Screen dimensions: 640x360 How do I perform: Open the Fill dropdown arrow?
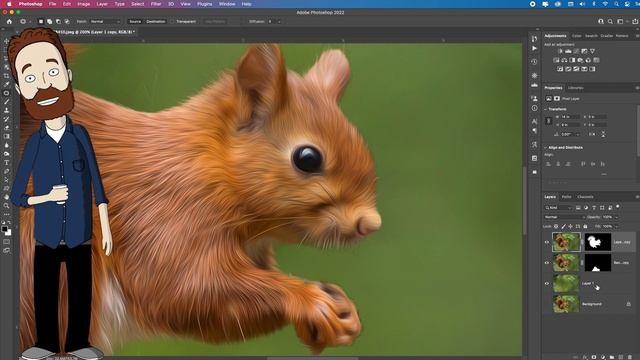[x=616, y=226]
